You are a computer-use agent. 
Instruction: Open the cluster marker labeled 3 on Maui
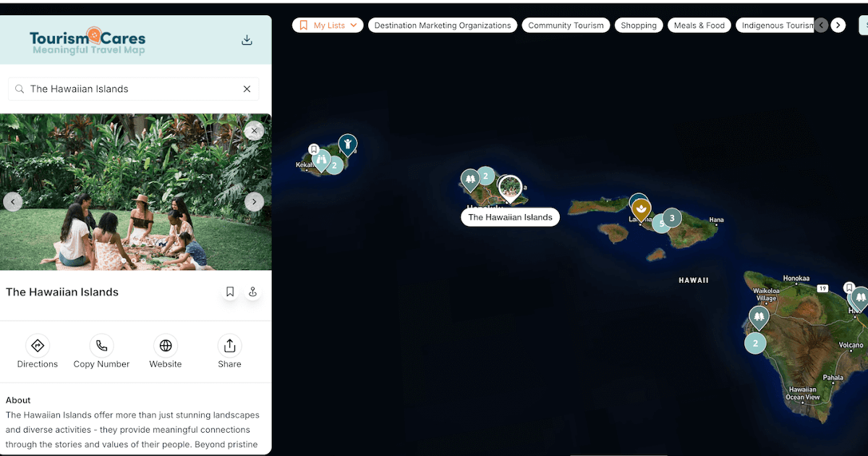[x=672, y=217]
